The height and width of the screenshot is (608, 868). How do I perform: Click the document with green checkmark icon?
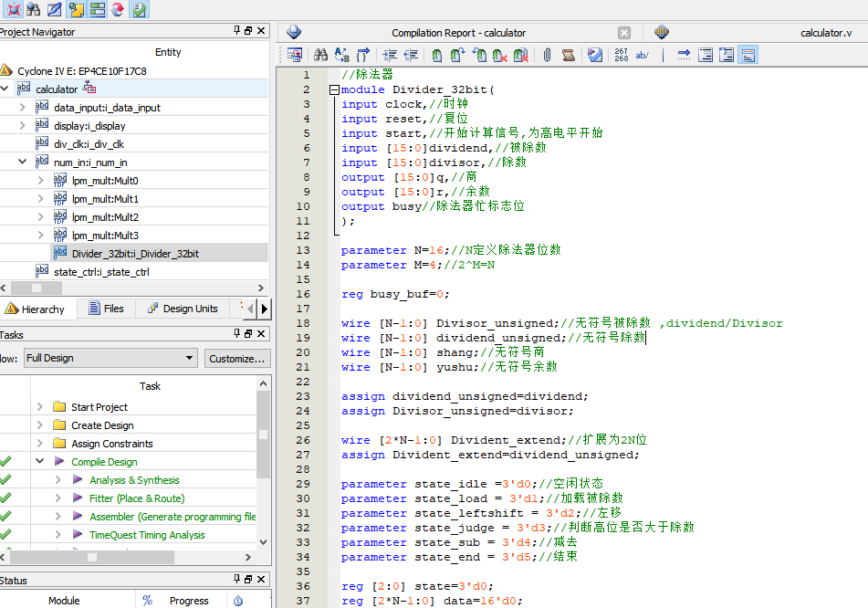[140, 9]
